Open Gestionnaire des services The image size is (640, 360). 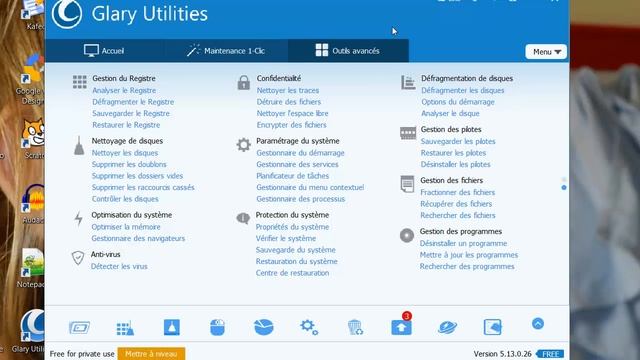[297, 164]
